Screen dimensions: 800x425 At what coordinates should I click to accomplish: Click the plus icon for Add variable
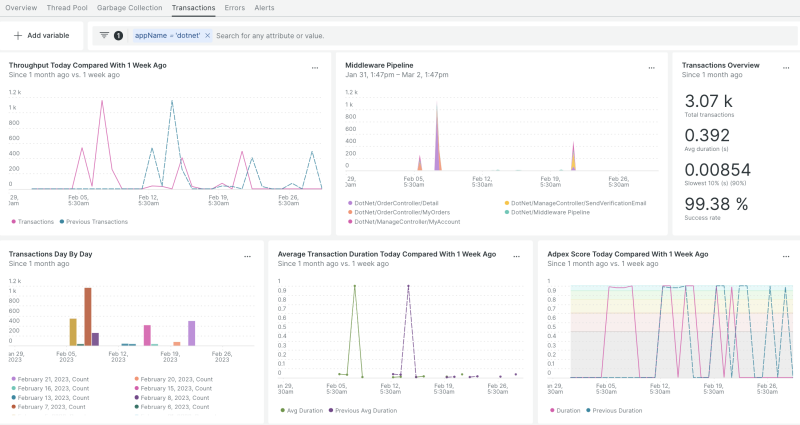point(18,35)
